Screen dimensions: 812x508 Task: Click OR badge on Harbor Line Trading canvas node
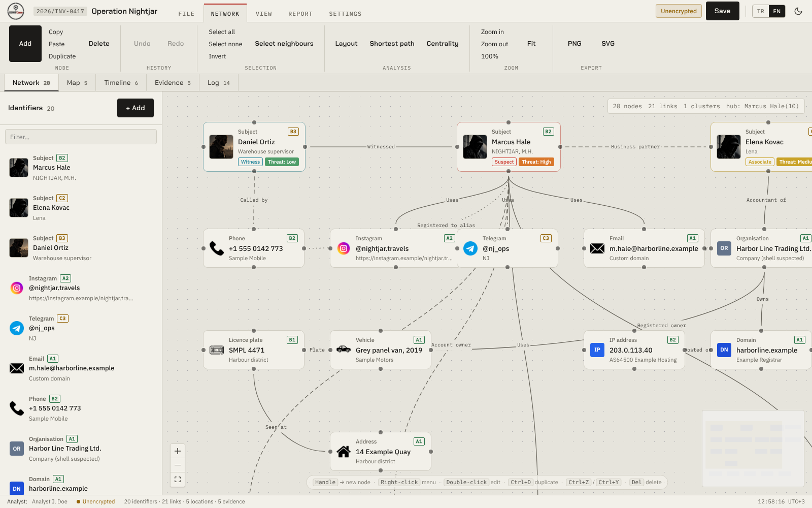(724, 248)
